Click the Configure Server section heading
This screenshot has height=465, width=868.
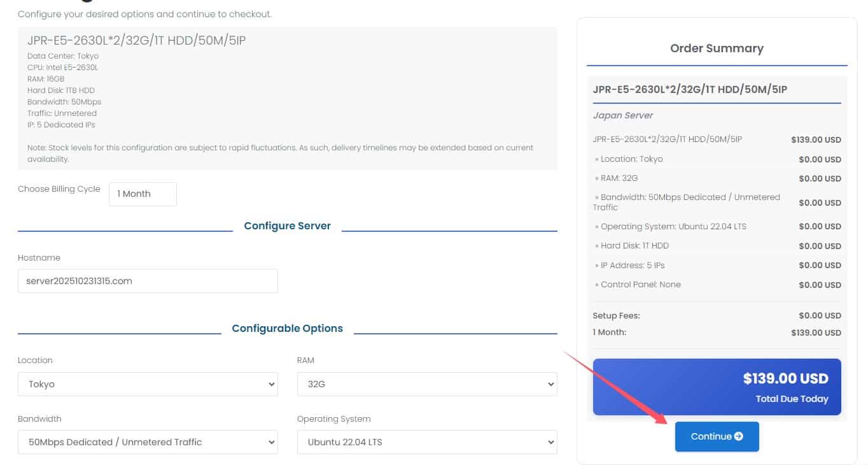click(287, 226)
